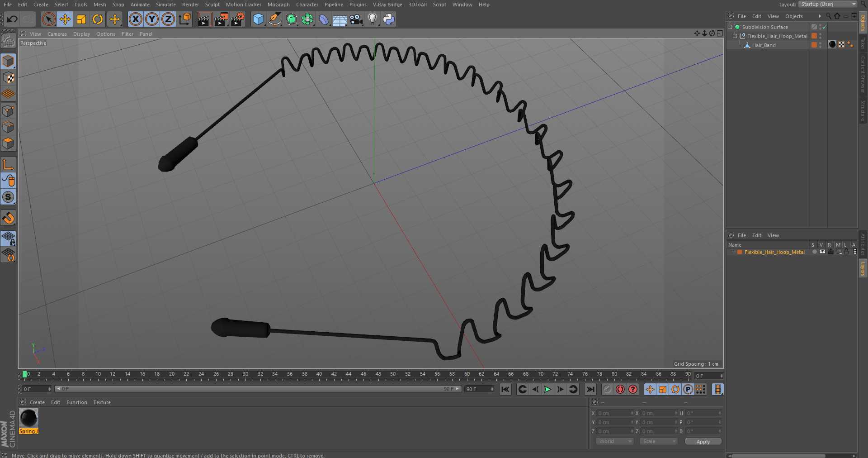Switch to Edges mode
This screenshot has width=868, height=458.
pos(8,127)
